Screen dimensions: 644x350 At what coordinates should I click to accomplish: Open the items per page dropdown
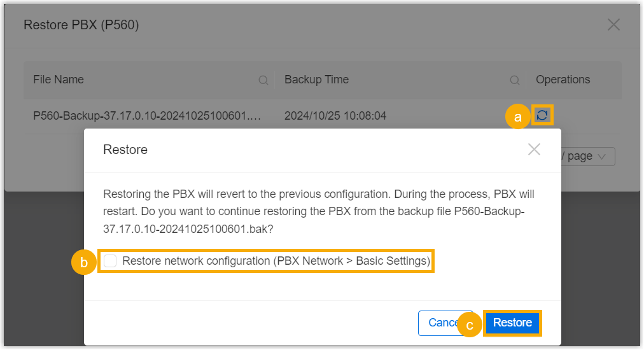587,157
